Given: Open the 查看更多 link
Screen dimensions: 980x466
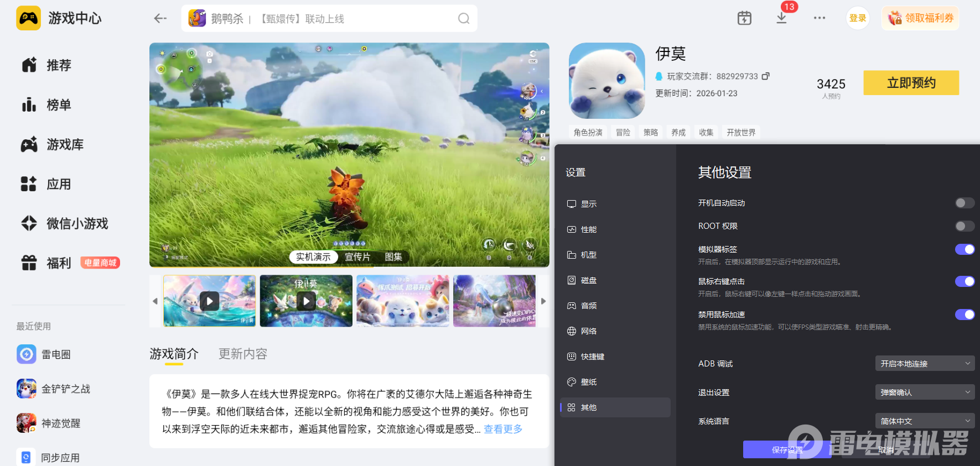Looking at the screenshot, I should pos(503,429).
